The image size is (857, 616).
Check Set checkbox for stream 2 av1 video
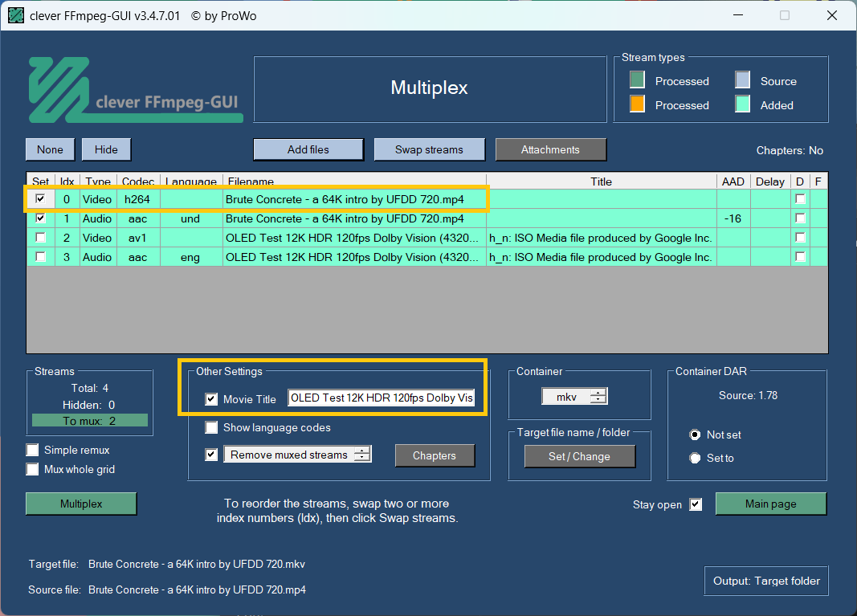(40, 237)
